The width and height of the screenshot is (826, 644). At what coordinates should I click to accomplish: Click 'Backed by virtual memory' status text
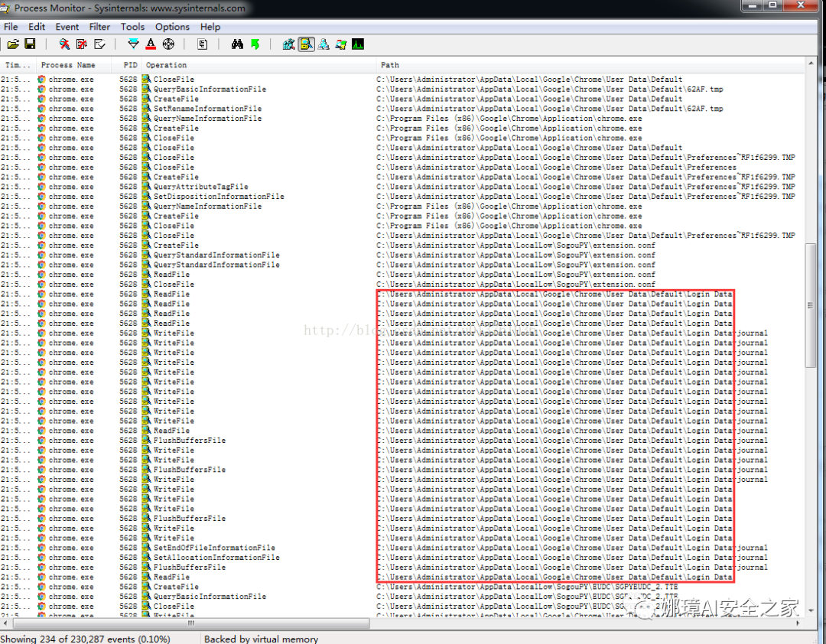[262, 639]
